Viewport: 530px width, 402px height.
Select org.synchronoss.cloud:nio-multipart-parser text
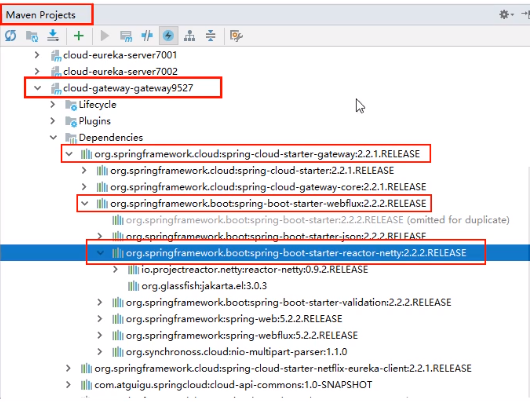(x=237, y=352)
